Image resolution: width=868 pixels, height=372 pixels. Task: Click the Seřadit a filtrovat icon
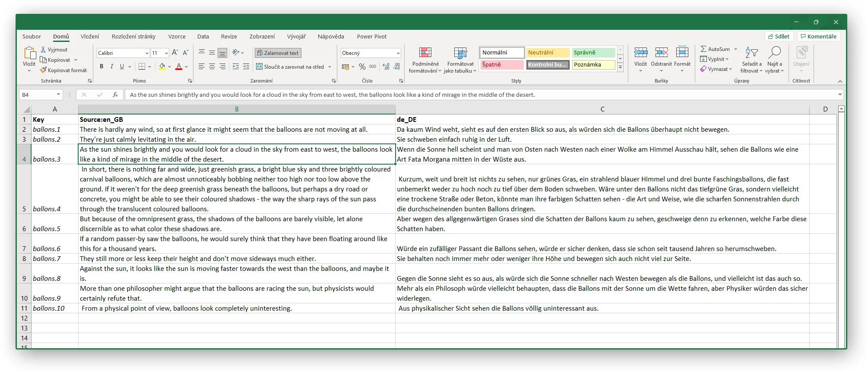tap(751, 53)
